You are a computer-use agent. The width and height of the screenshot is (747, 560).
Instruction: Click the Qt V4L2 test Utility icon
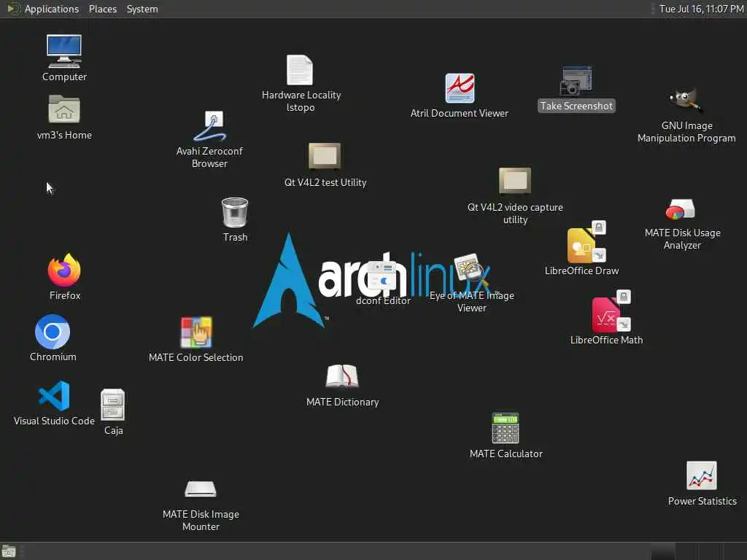pos(325,156)
